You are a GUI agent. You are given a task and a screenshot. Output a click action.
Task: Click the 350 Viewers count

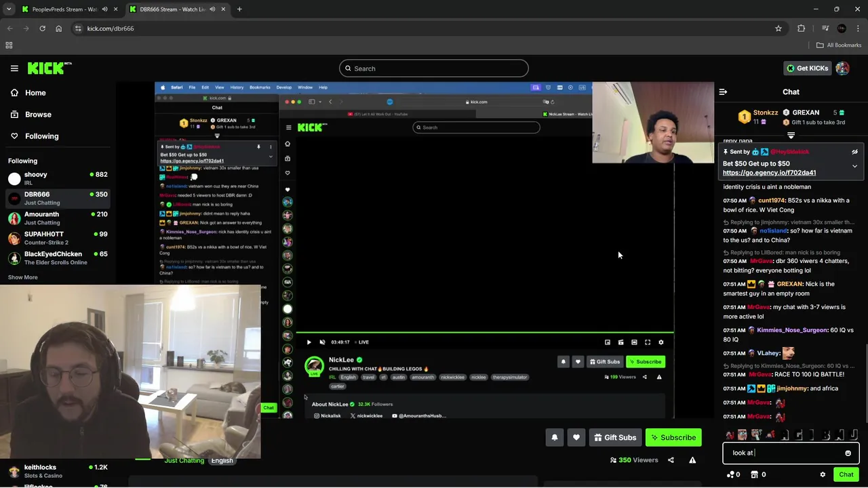pos(634,460)
